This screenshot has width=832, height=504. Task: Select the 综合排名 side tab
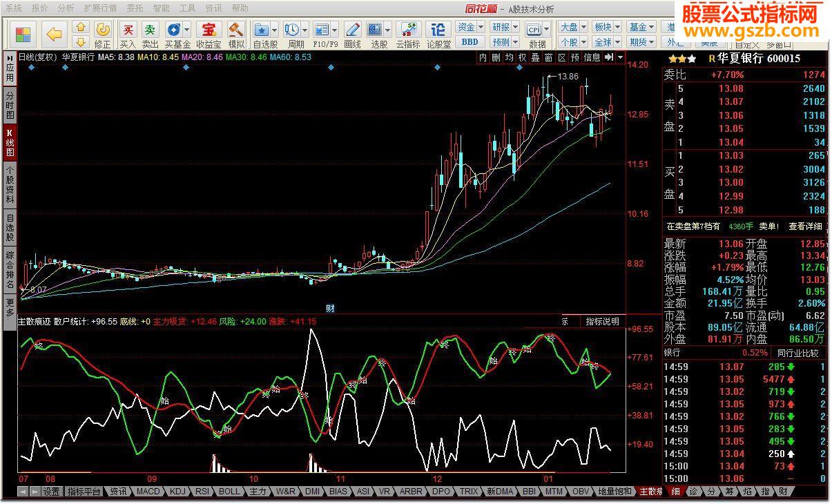[x=10, y=271]
